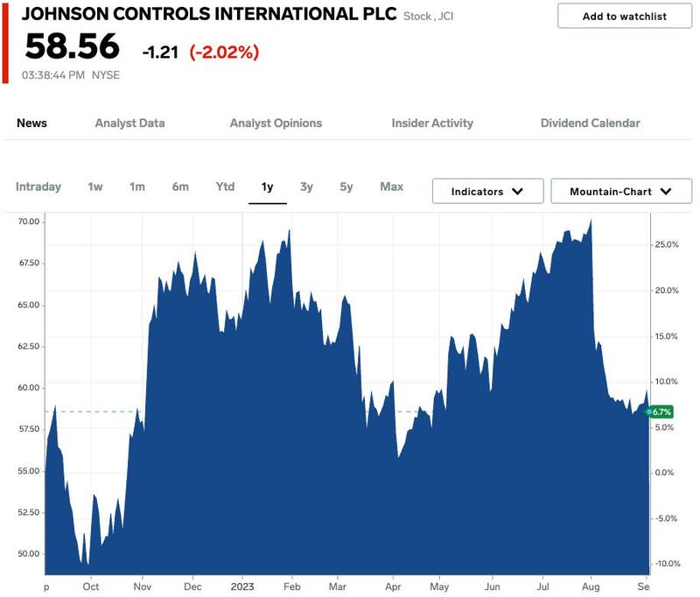Click the 52.50 y-axis label
The height and width of the screenshot is (597, 700).
click(x=29, y=512)
